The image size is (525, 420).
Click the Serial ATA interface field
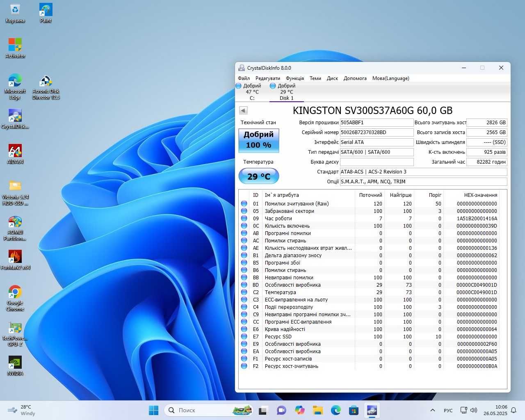(x=377, y=142)
